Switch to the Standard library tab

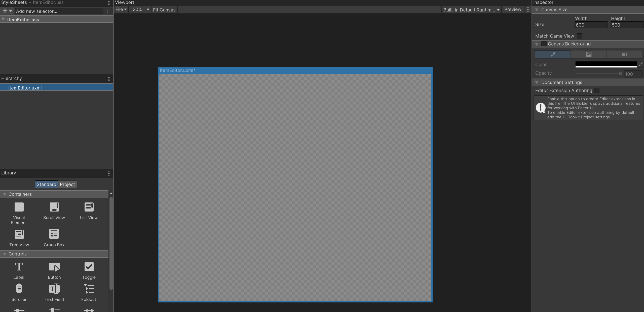coord(47,184)
